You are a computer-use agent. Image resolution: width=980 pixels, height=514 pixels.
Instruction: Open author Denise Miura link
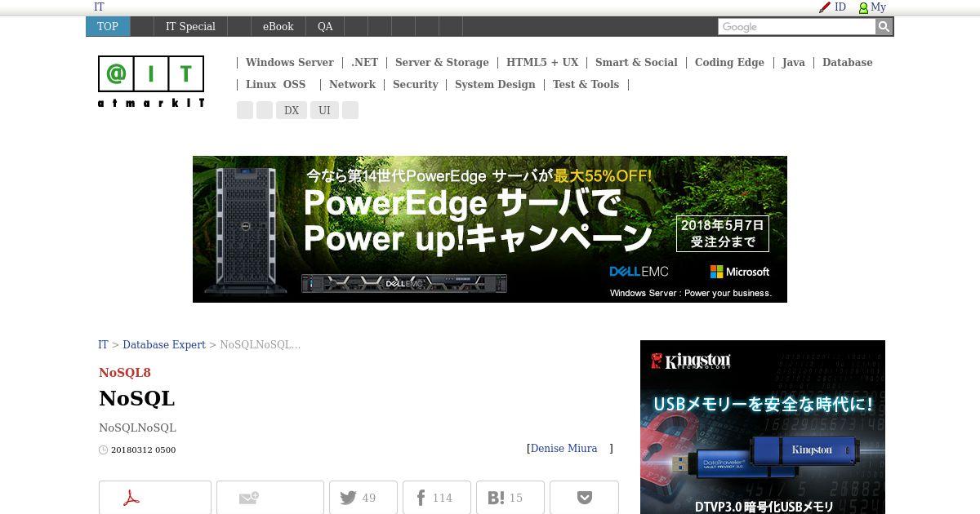click(563, 448)
